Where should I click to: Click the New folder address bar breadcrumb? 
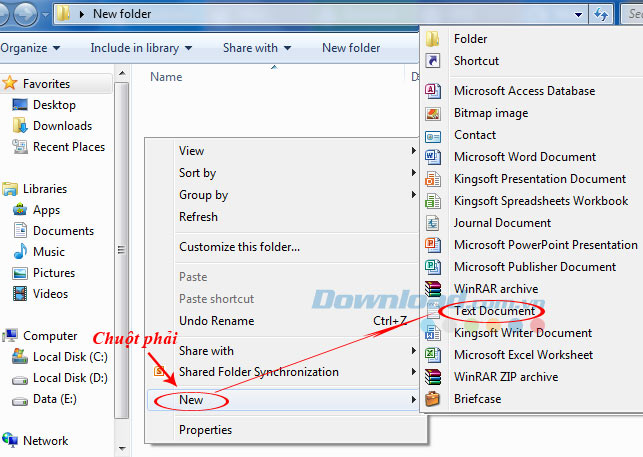122,14
